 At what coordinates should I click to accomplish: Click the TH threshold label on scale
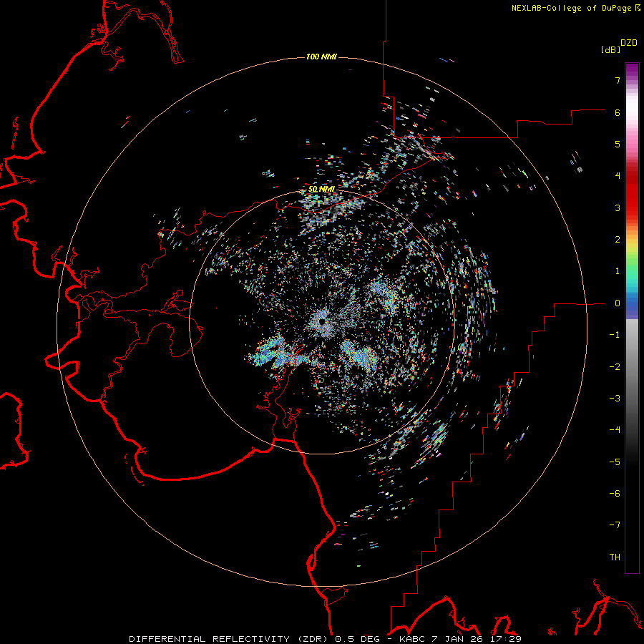615,557
